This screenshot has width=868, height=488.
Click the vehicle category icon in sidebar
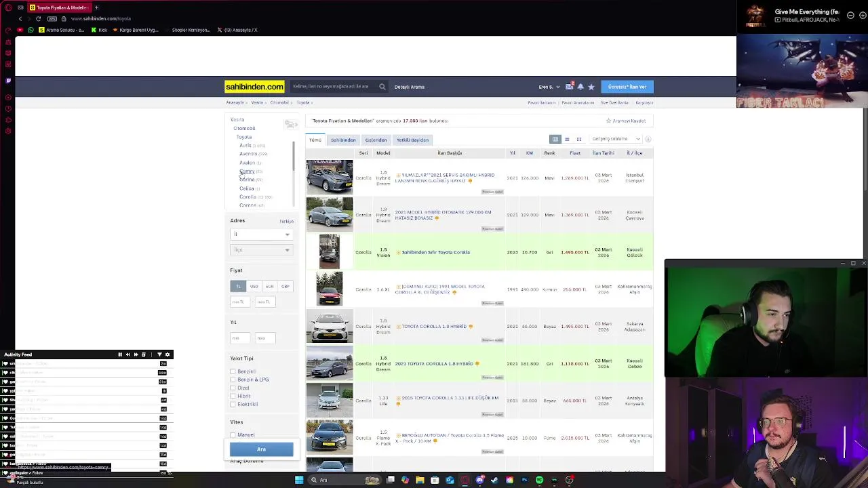pyautogui.click(x=290, y=125)
